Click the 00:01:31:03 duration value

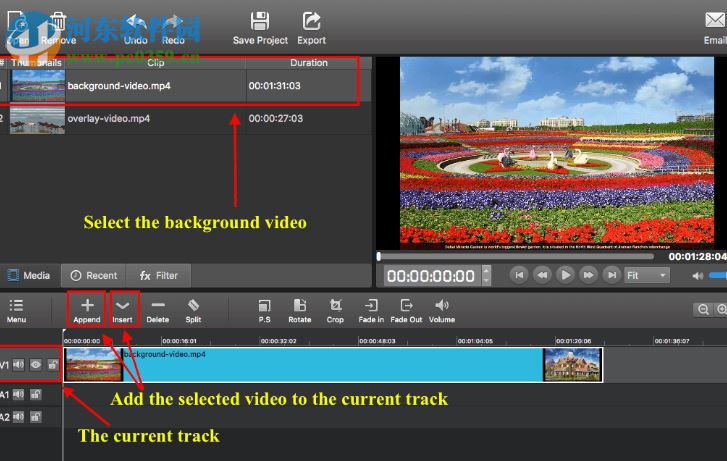[274, 86]
